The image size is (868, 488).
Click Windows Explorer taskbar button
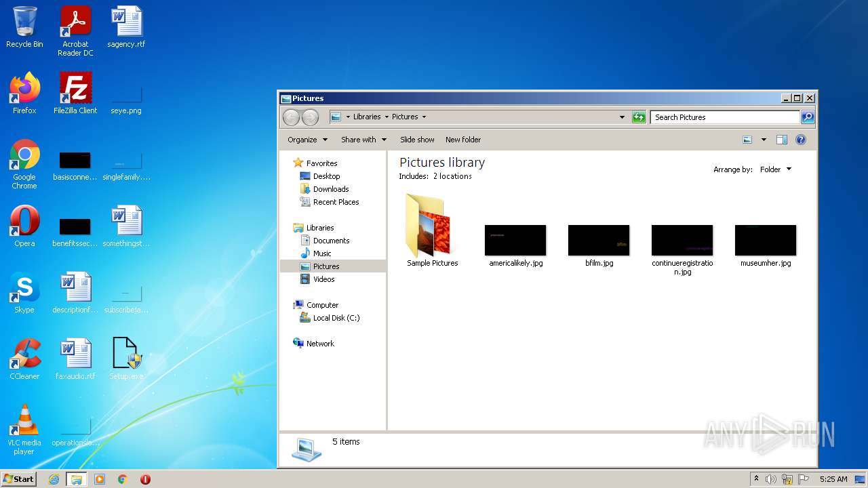tap(76, 479)
